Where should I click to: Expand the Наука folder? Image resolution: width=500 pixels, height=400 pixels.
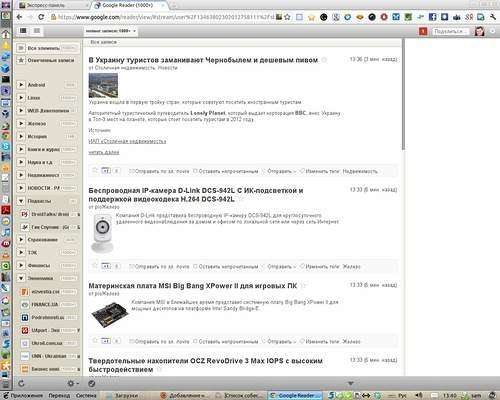tap(21, 162)
